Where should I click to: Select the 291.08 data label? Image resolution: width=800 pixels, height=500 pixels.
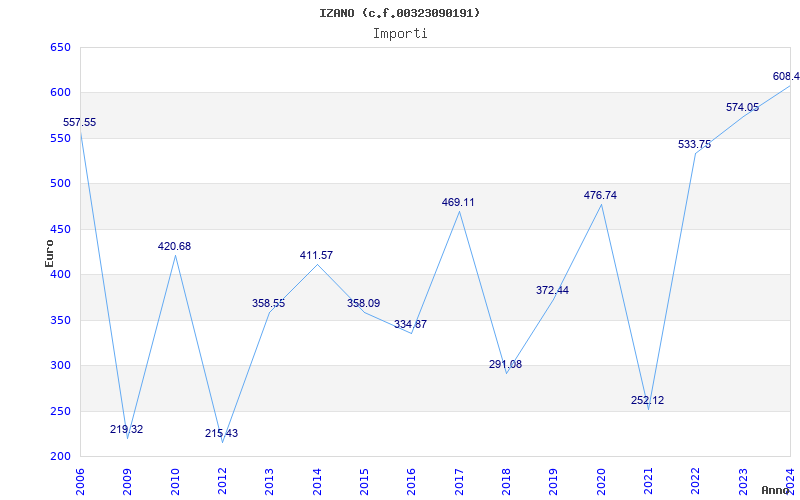coord(506,365)
